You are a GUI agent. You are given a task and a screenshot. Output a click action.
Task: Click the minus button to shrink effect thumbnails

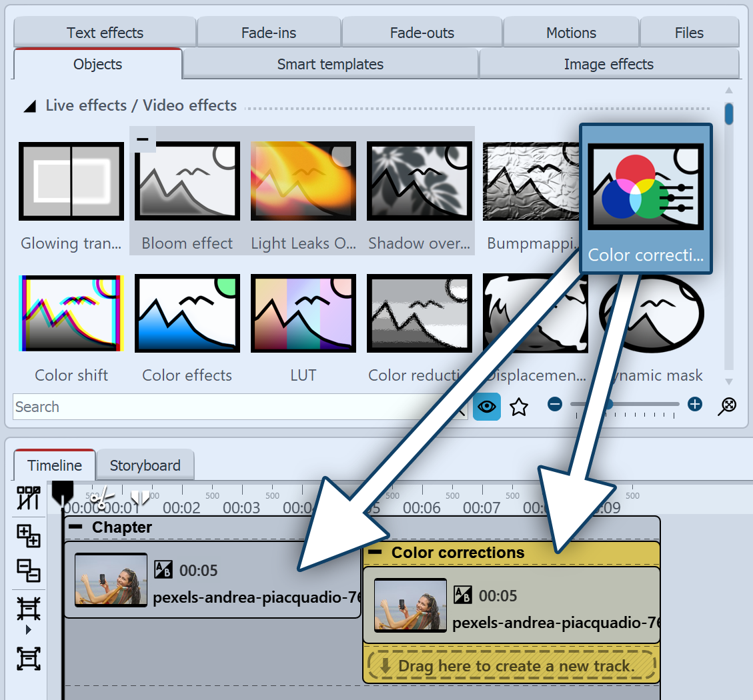pyautogui.click(x=554, y=404)
